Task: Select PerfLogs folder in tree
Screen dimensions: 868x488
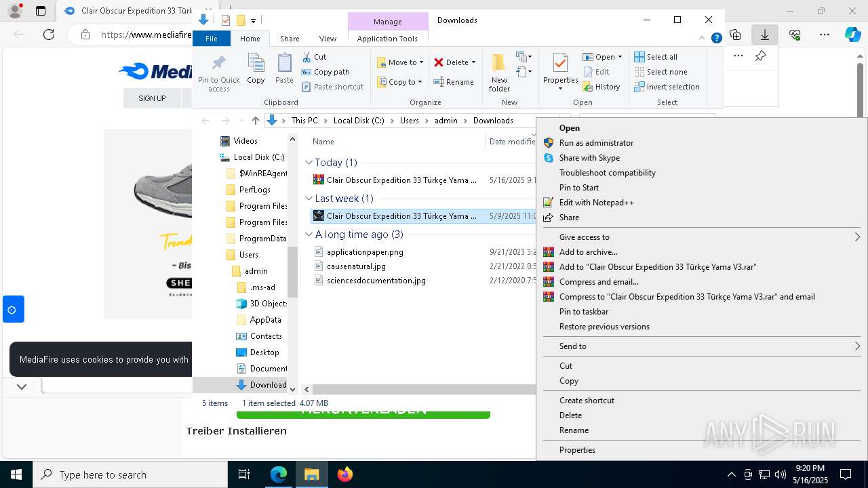Action: tap(255, 190)
